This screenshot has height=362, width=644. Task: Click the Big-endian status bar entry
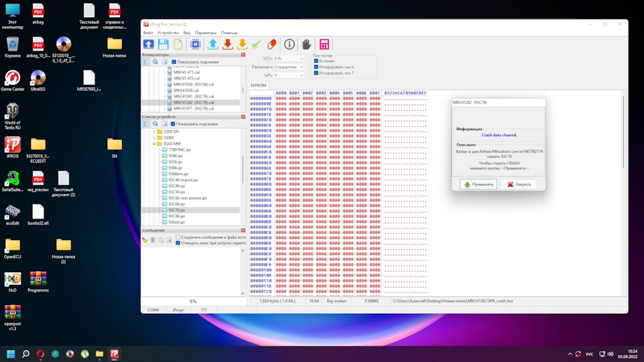tap(336, 301)
